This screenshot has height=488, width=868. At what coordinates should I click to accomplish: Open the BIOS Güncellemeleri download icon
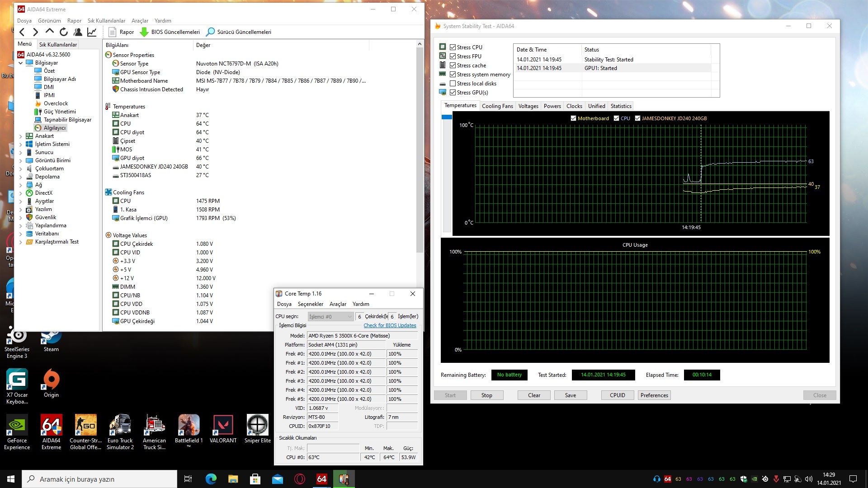pyautogui.click(x=144, y=32)
